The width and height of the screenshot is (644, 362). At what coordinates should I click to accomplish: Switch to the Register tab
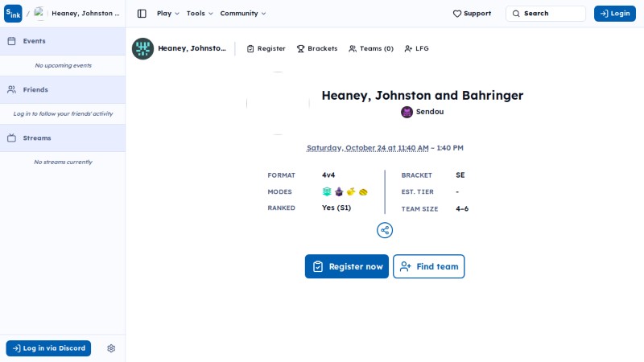[x=266, y=48]
